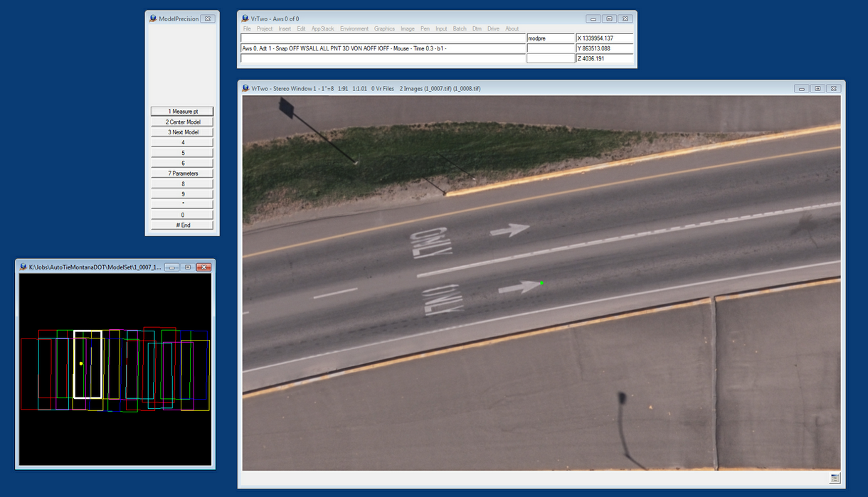Open the Pen menu
Viewport: 868px width, 497px height.
(425, 29)
